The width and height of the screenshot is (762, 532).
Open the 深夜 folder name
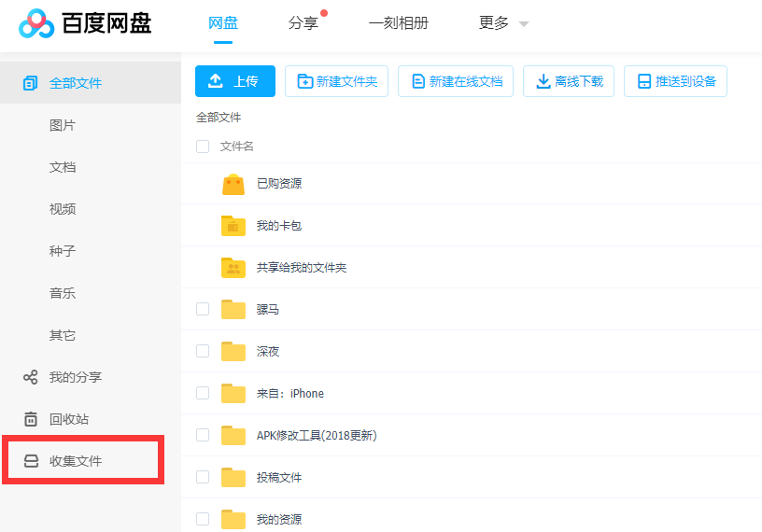268,351
